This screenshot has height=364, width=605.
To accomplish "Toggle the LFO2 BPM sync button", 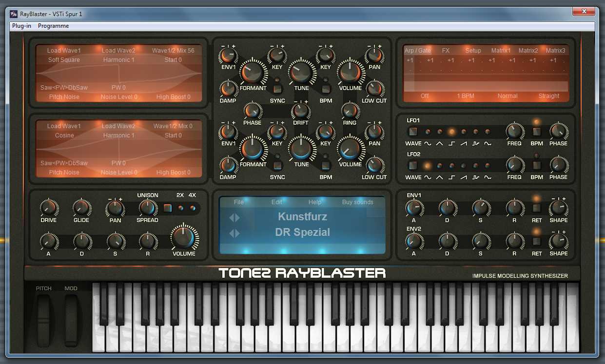I will [537, 166].
